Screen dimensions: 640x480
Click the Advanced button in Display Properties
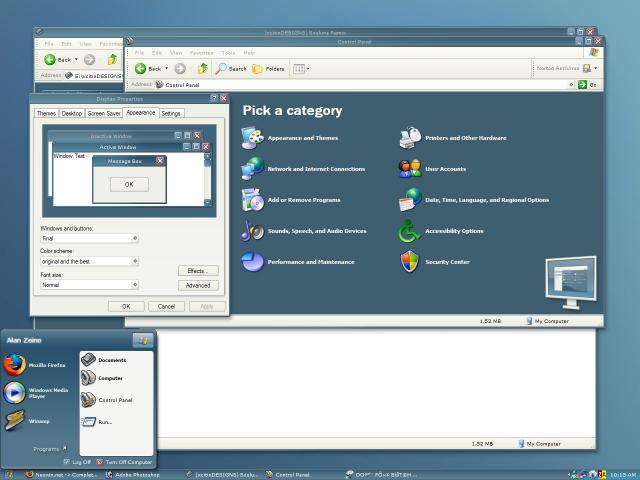(x=197, y=285)
